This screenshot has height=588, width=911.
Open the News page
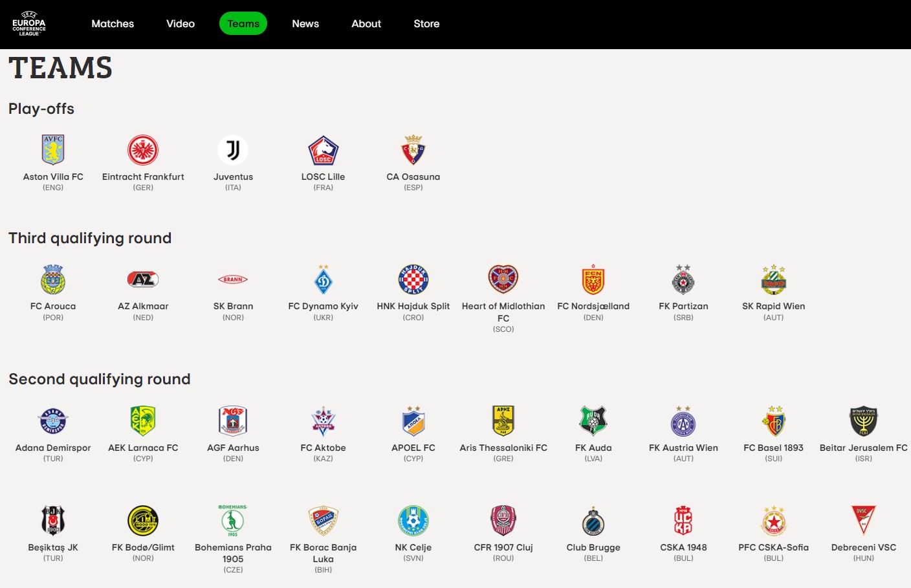tap(305, 24)
